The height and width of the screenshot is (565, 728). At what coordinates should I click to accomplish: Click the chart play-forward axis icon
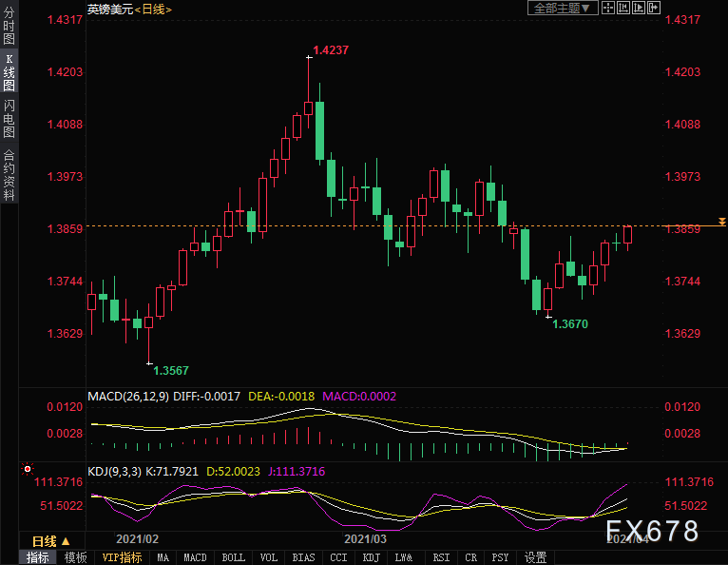point(639,8)
